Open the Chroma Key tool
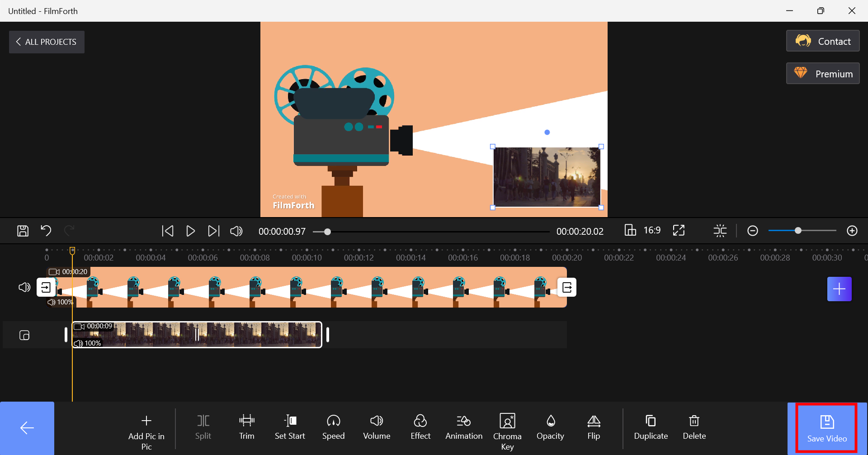The height and width of the screenshot is (455, 868). [507, 432]
